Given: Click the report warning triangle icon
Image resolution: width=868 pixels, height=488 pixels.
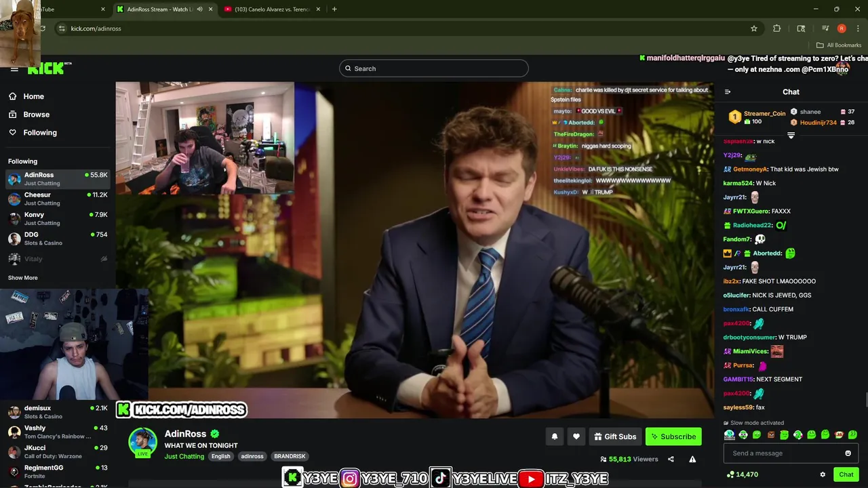Looking at the screenshot, I should pos(692,459).
